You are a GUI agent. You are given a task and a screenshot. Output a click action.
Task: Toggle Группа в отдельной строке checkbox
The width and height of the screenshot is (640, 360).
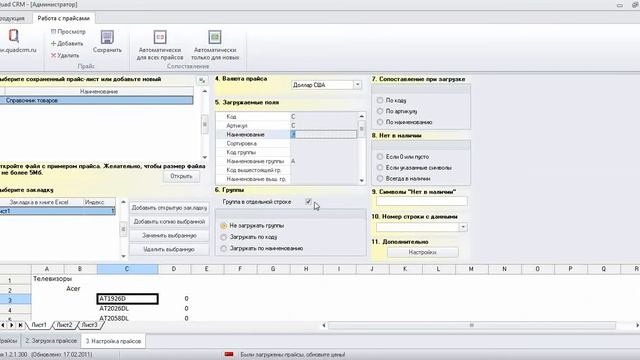pos(308,202)
